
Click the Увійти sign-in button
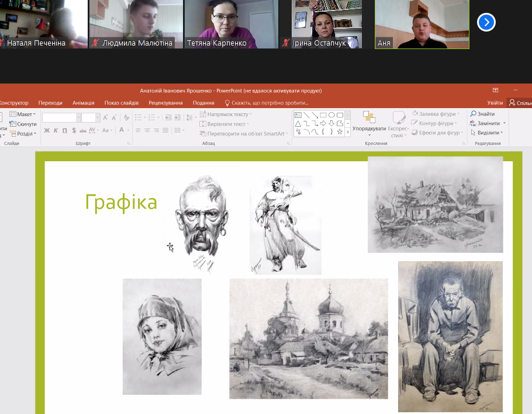pos(495,103)
